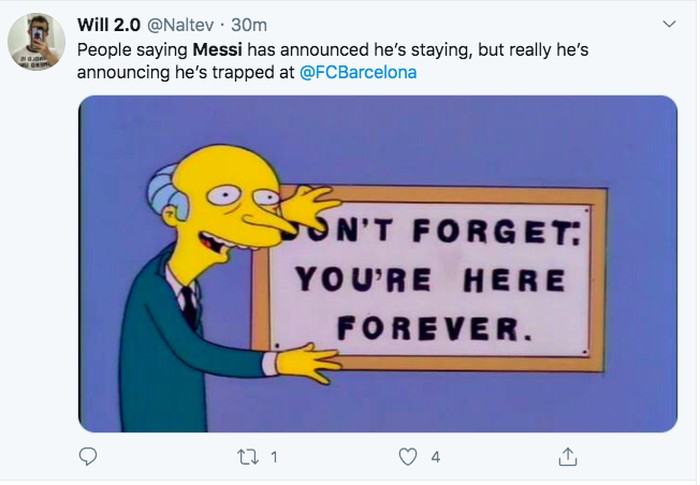This screenshot has height=485, width=700.
Task: Open the share tweet icon
Action: tap(568, 457)
